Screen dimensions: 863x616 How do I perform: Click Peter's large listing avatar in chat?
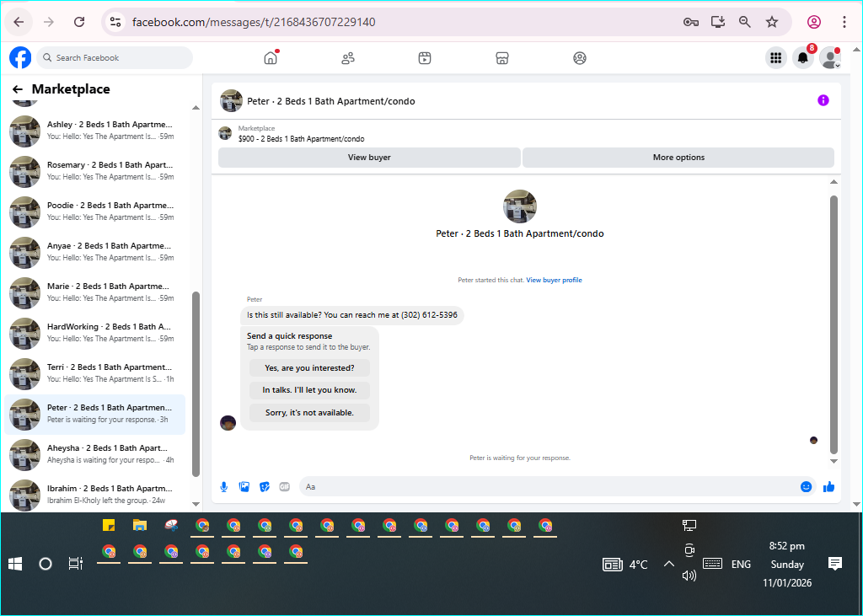pos(519,206)
